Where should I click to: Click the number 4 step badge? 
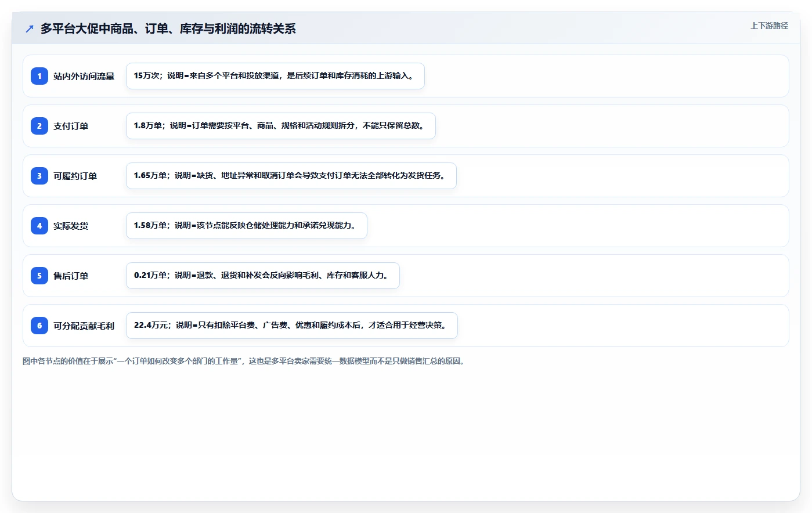point(39,226)
